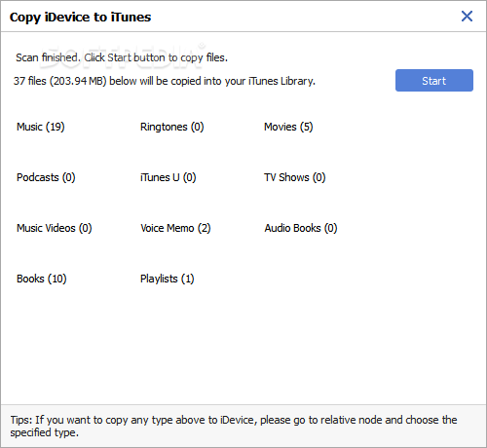Select the TV Shows (0) category
The image size is (487, 448).
pos(295,177)
